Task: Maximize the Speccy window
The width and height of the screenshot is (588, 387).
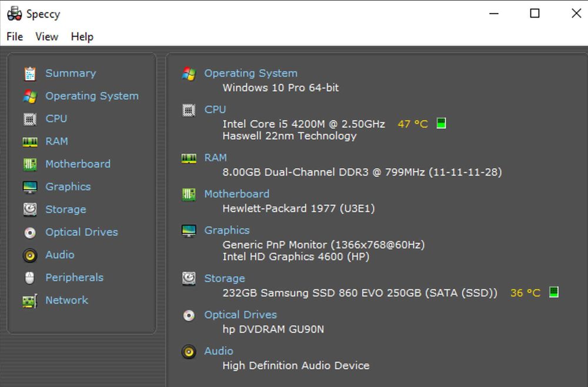Action: 534,14
